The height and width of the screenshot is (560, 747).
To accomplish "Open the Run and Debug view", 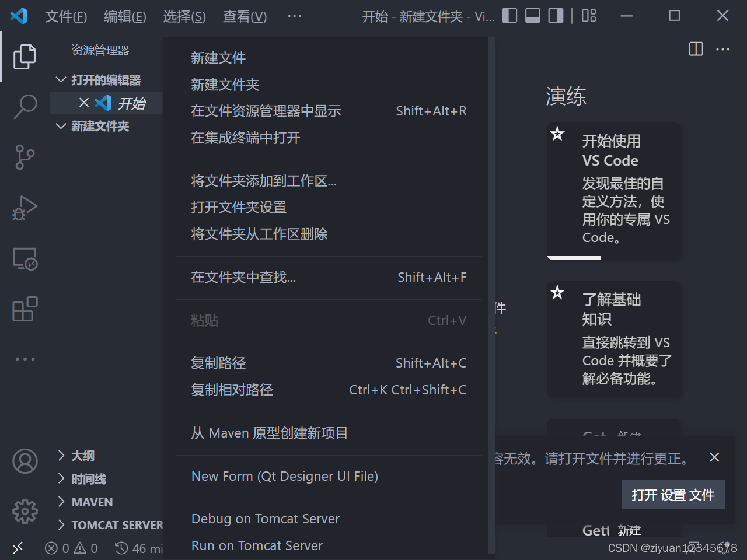I will (x=25, y=208).
